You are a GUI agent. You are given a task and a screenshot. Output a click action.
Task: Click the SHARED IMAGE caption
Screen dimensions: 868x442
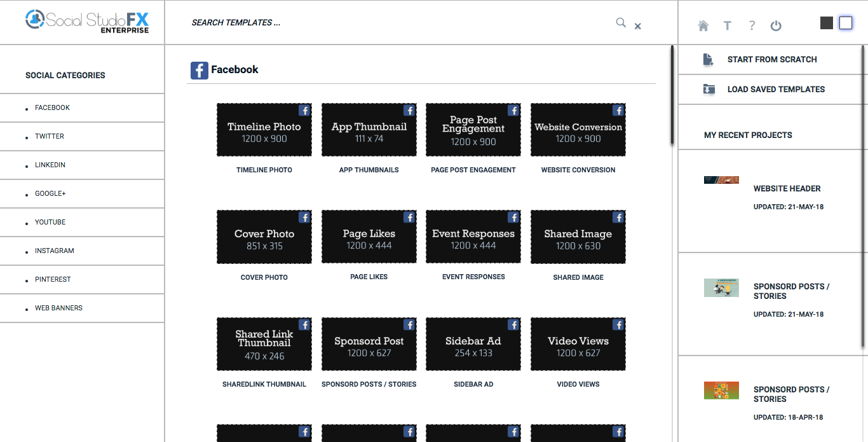(x=578, y=278)
